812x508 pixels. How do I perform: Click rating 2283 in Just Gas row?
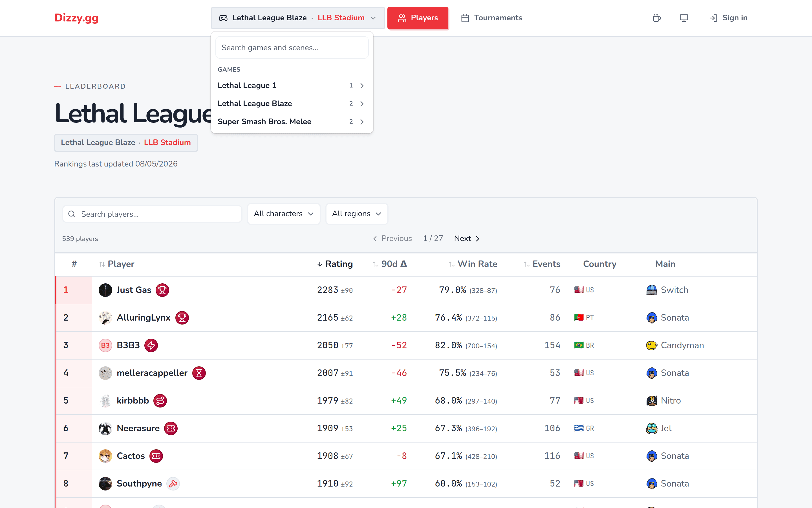[x=328, y=290]
